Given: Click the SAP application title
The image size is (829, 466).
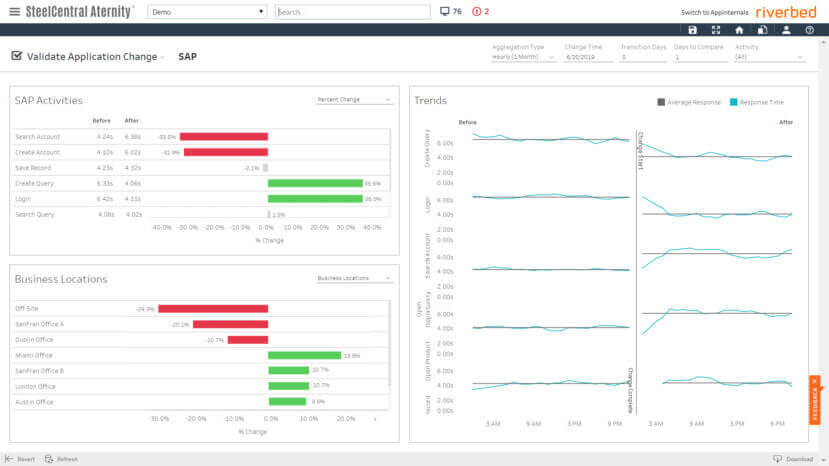Looking at the screenshot, I should (x=187, y=56).
